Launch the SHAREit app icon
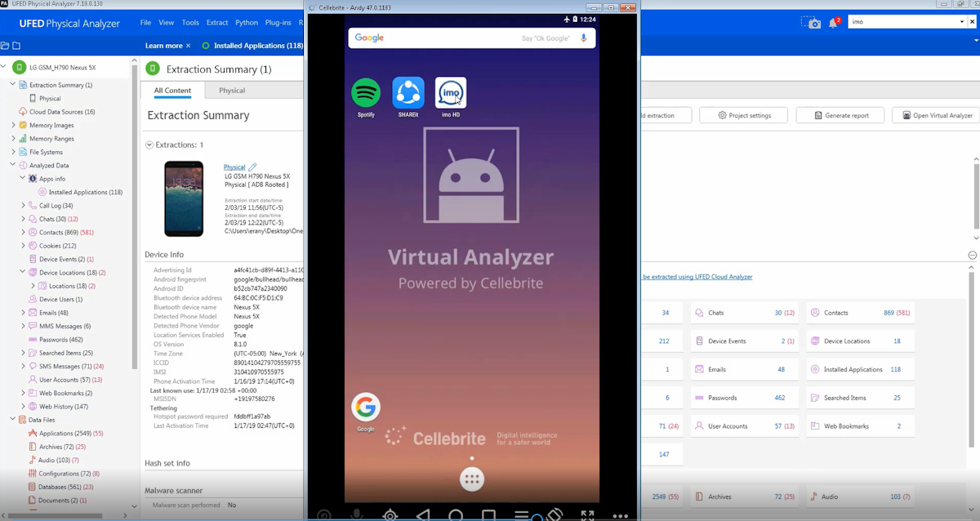This screenshot has height=521, width=980. (x=408, y=93)
